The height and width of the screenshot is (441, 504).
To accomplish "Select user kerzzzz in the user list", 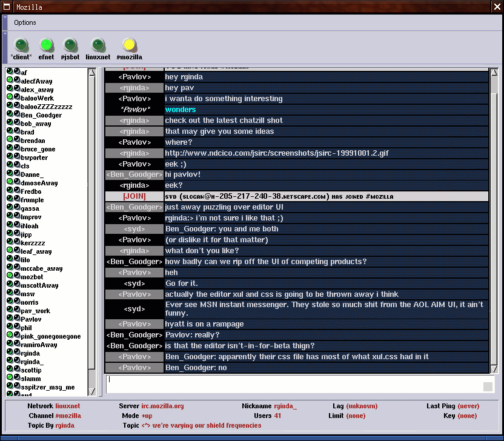I will tap(33, 243).
